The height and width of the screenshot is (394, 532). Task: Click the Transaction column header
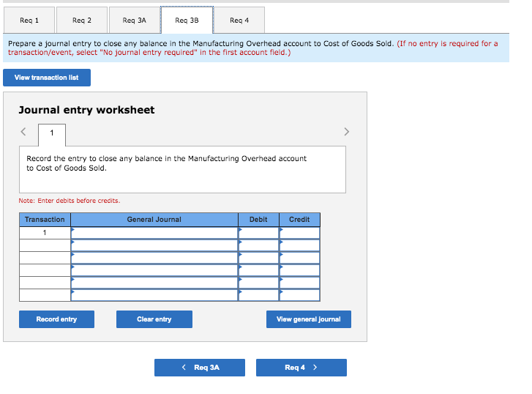tap(45, 220)
